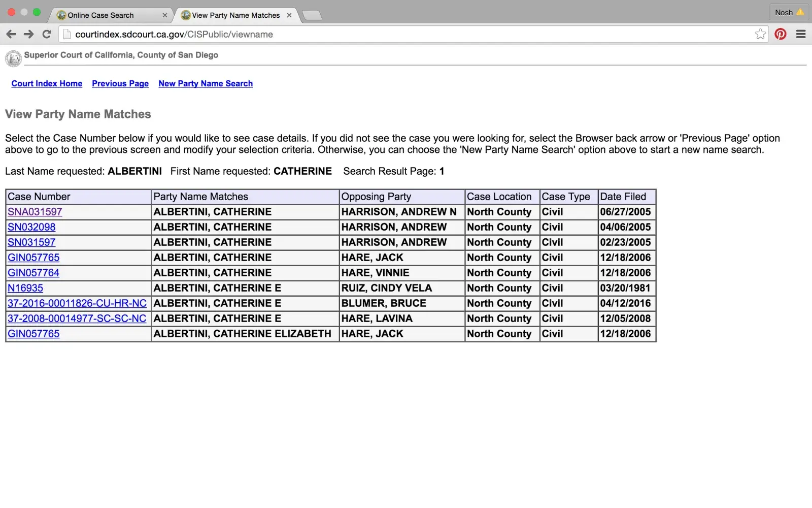812x508 pixels.
Task: Open case number SNA031597
Action: [35, 212]
